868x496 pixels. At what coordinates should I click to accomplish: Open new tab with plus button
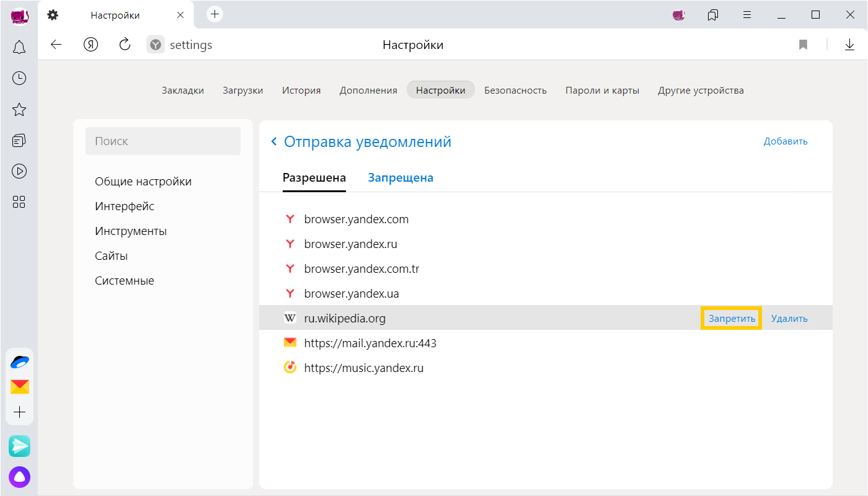[x=215, y=14]
